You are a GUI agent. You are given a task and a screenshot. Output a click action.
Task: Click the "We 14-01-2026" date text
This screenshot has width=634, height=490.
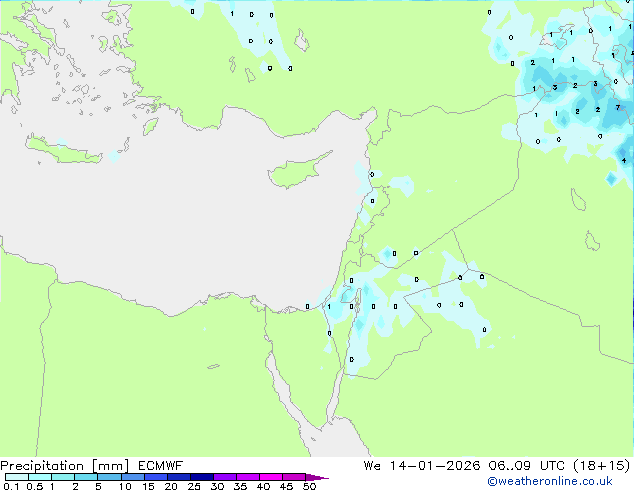click(422, 466)
